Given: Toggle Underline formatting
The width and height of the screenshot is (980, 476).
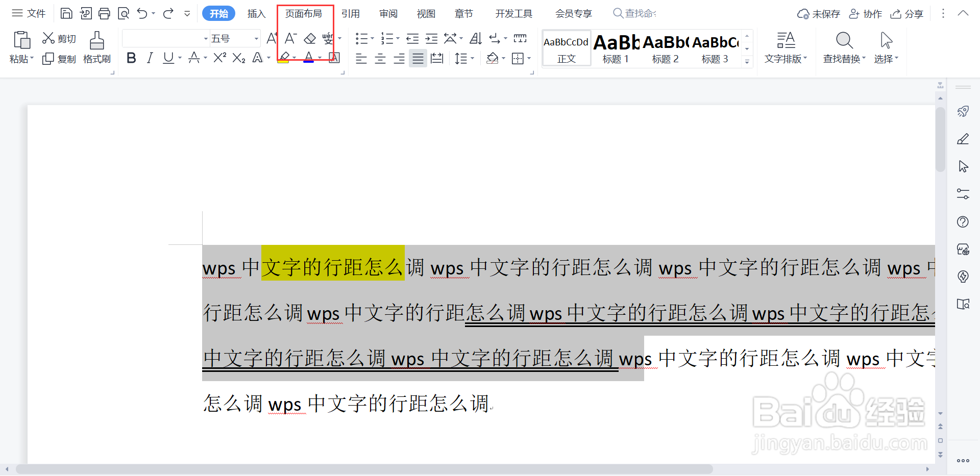Looking at the screenshot, I should pos(168,58).
